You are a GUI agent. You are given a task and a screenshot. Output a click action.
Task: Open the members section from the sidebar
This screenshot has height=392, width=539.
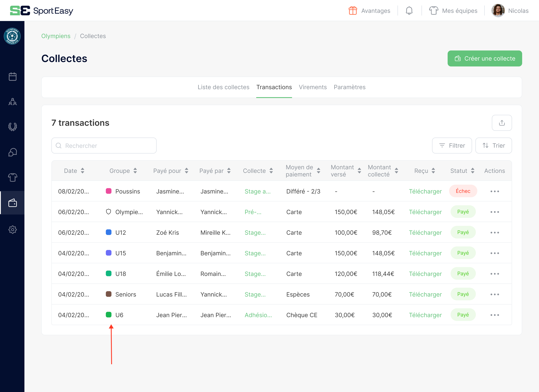12,102
